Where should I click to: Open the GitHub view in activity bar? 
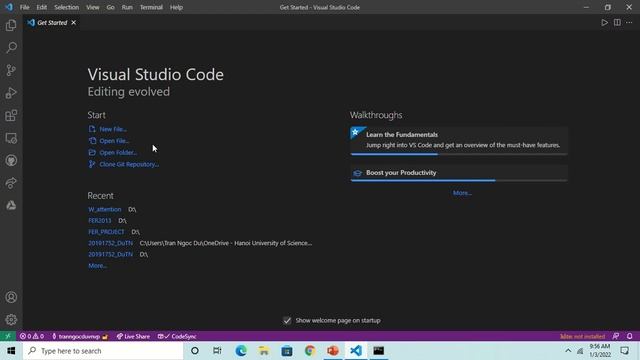[x=11, y=160]
